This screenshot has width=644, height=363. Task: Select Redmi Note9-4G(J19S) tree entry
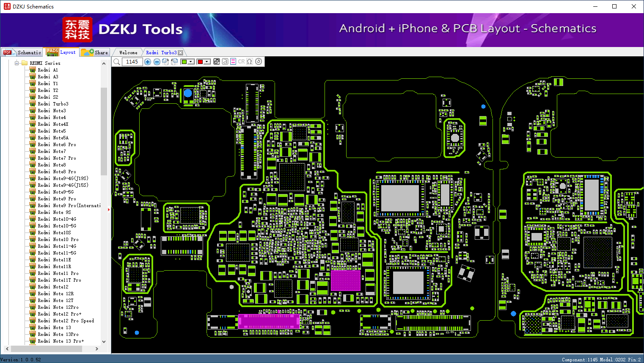(63, 178)
